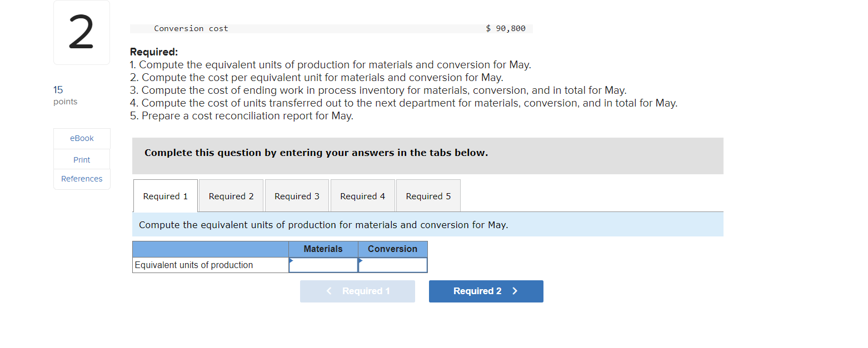The image size is (868, 348).
Task: Click requirement 2 cost per equivalent unit text
Action: [x=317, y=78]
